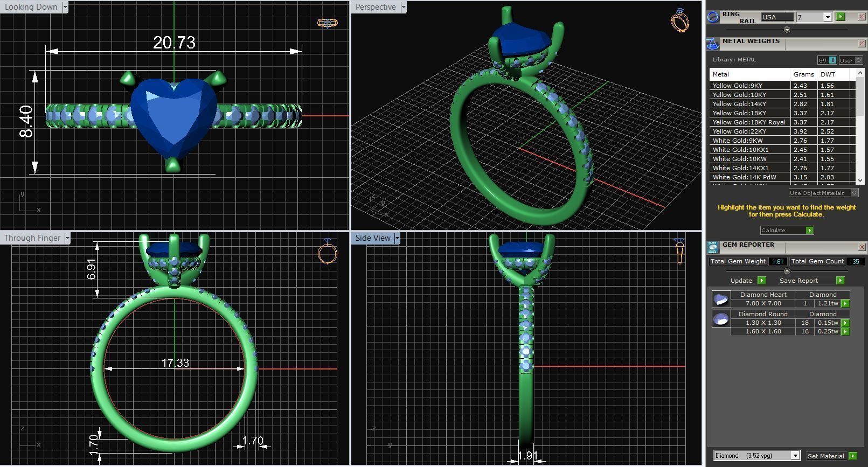Click the ring orientation icon in Perspective view
The image size is (868, 467).
(x=680, y=20)
